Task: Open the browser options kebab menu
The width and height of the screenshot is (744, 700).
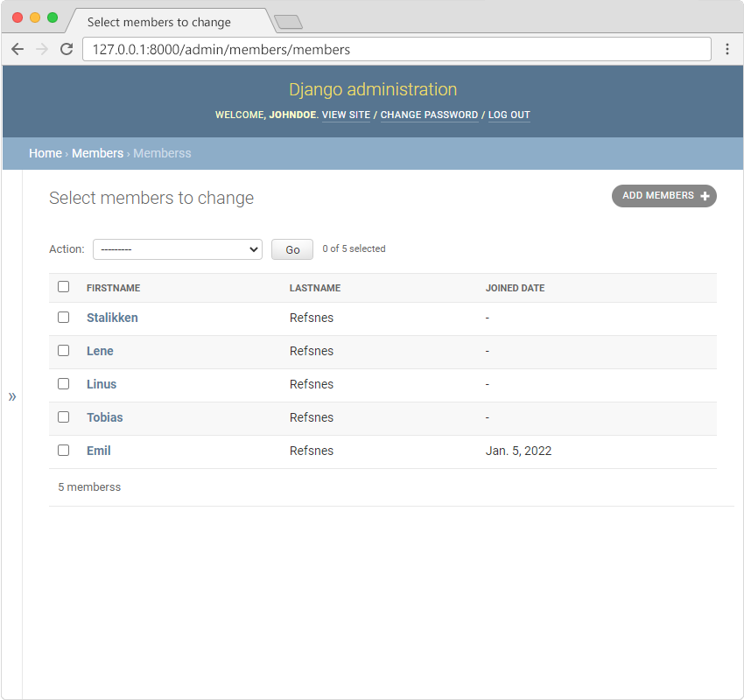Action: [729, 49]
